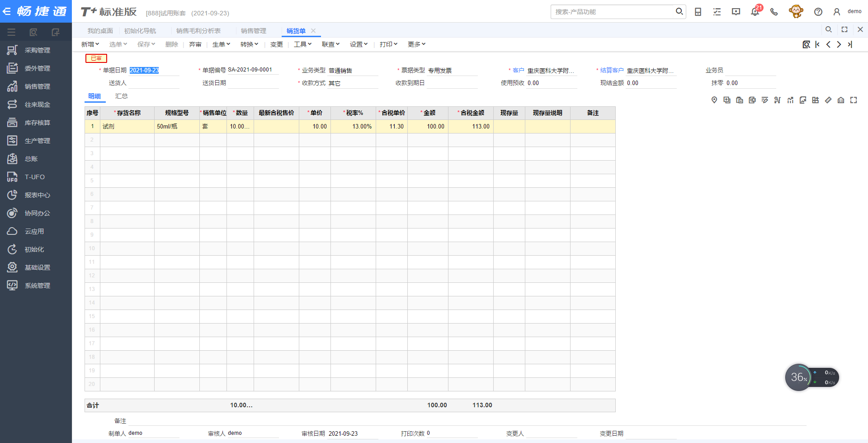868x443 pixels.
Task: Expand the 打印 dropdown menu
Action: tap(388, 44)
